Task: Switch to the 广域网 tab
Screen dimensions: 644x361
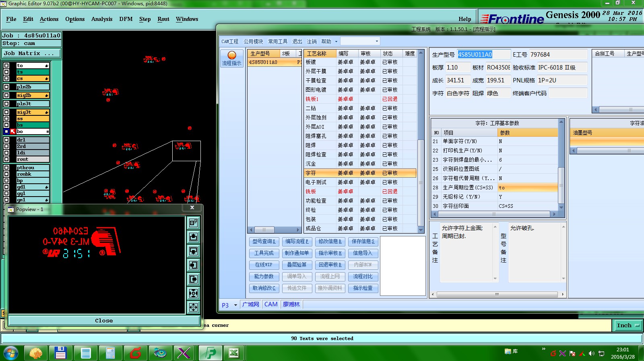Action: tap(250, 304)
